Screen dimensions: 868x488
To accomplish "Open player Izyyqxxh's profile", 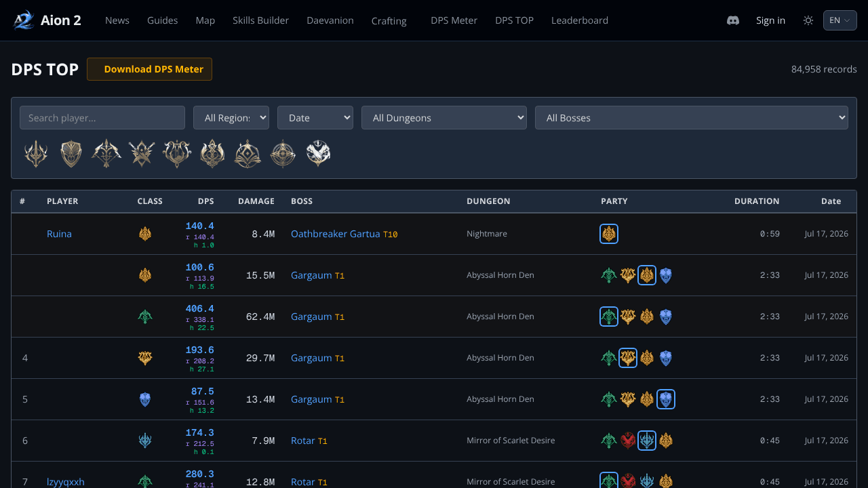I will (66, 482).
